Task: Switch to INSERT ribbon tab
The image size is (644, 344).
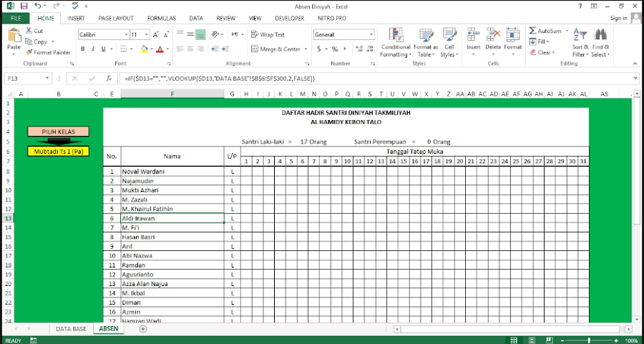Action: point(76,18)
